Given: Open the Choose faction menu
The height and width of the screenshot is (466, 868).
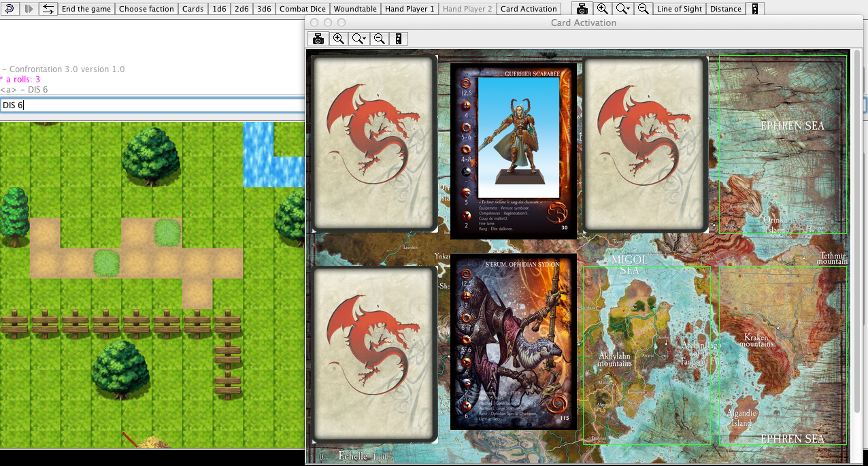Looking at the screenshot, I should (x=147, y=9).
